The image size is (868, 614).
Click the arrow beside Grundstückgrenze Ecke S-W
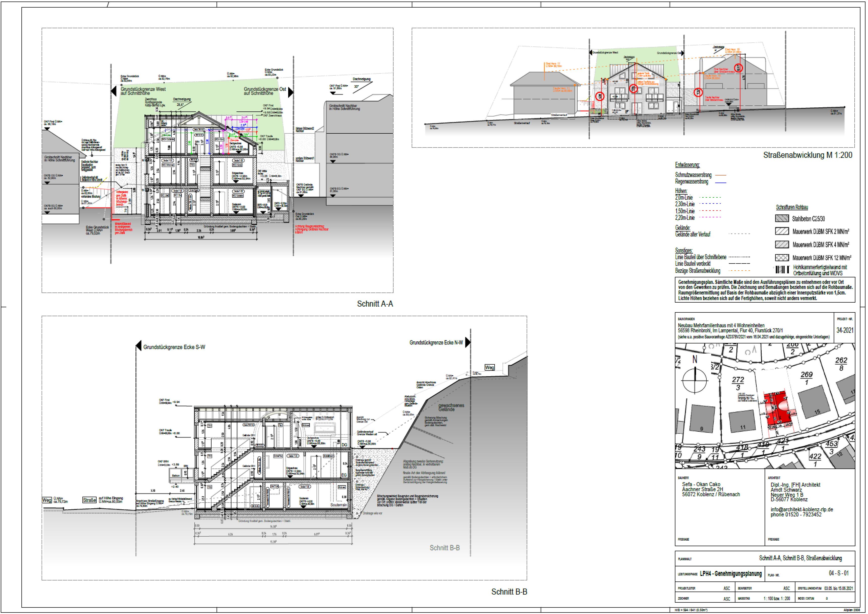coord(138,346)
